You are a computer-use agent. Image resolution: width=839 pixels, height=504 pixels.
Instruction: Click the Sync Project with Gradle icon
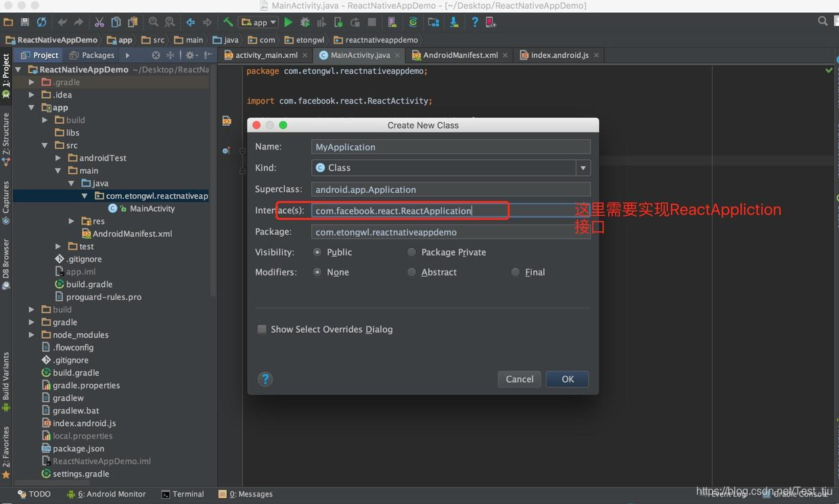pyautogui.click(x=413, y=22)
